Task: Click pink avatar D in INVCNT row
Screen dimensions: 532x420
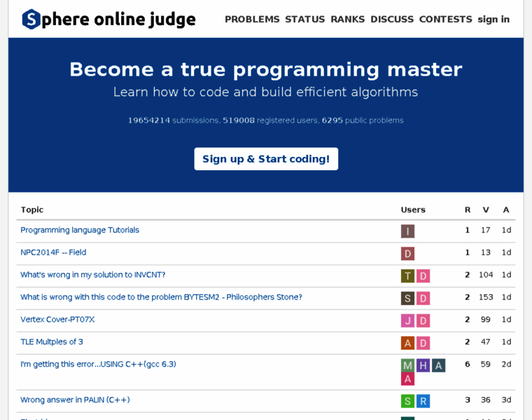Action: point(423,276)
